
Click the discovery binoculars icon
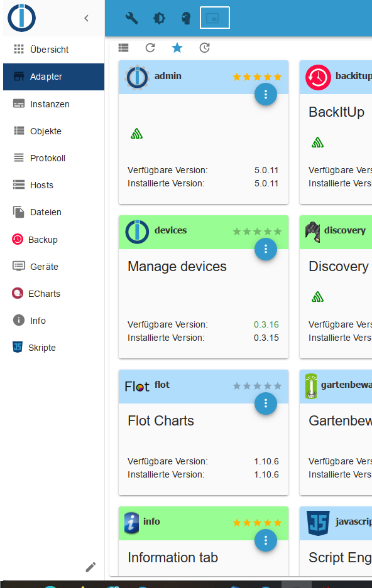[x=313, y=232]
